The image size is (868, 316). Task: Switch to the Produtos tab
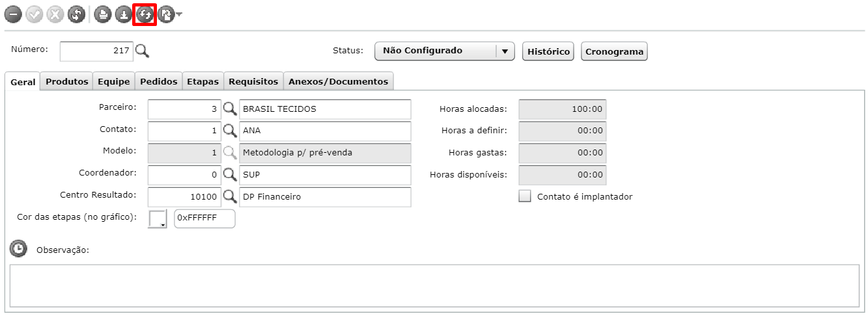[x=67, y=81]
